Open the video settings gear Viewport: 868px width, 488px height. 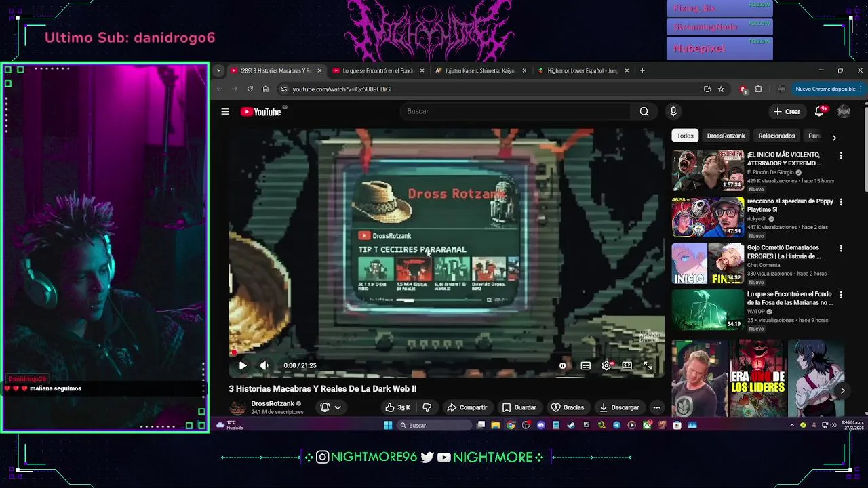[x=606, y=365]
